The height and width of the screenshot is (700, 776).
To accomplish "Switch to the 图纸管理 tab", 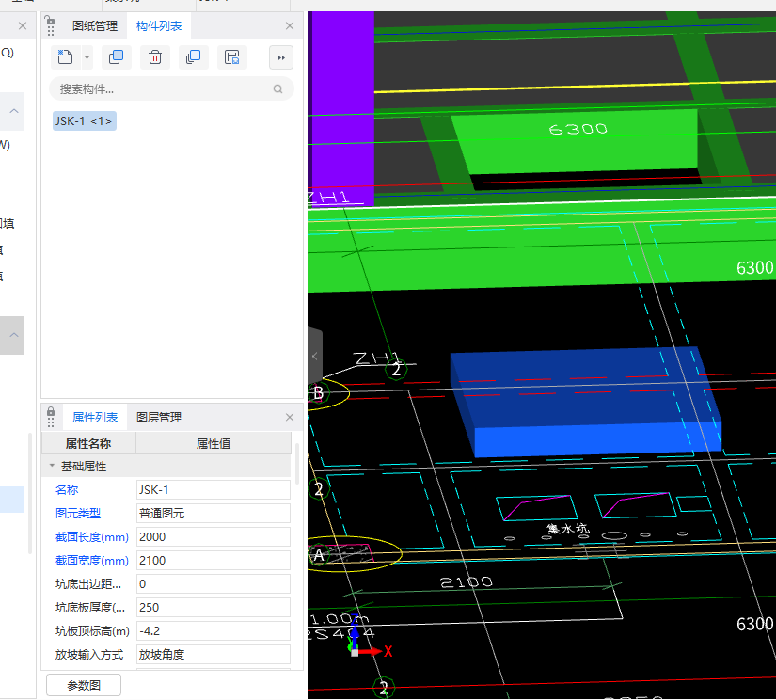I will [x=95, y=25].
